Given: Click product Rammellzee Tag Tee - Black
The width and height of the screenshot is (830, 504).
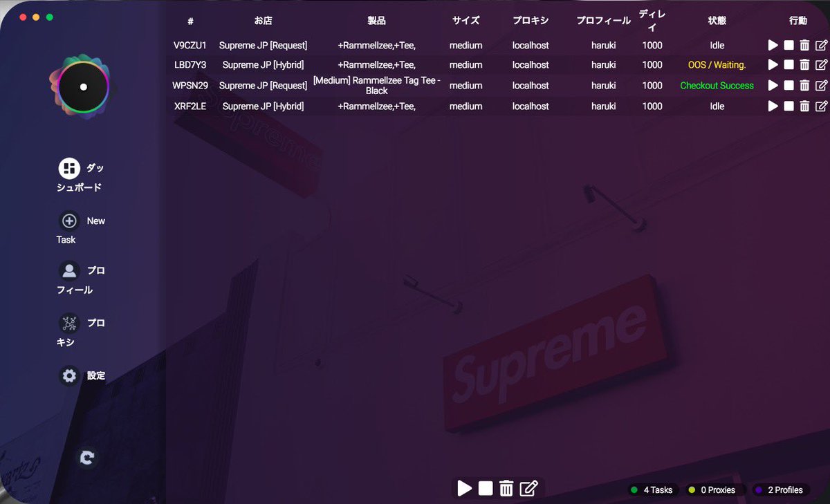Looking at the screenshot, I should (x=377, y=86).
